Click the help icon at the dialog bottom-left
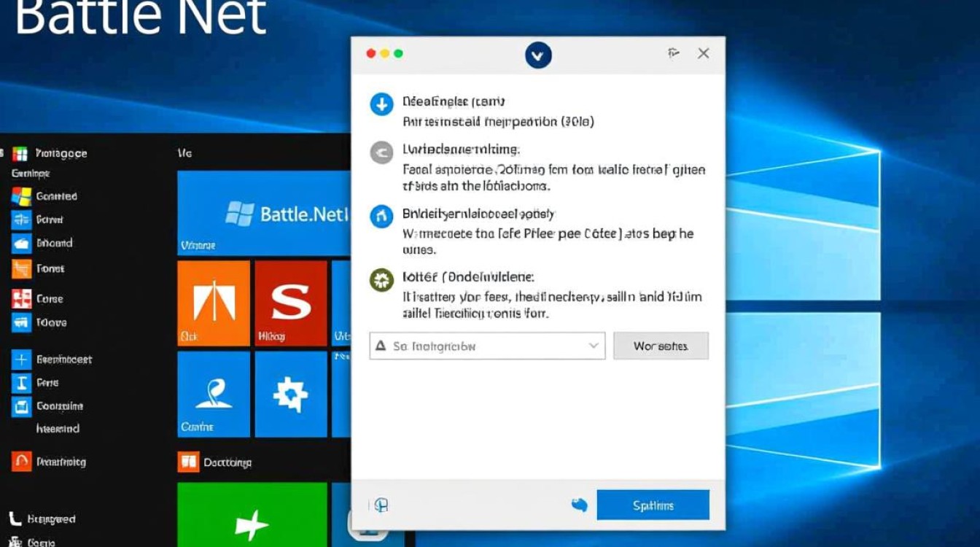The image size is (980, 547). [380, 504]
